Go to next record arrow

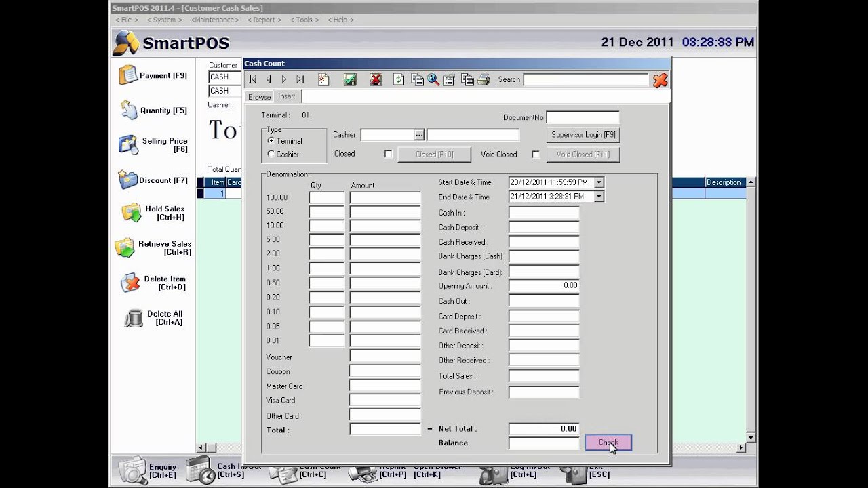[x=284, y=79]
